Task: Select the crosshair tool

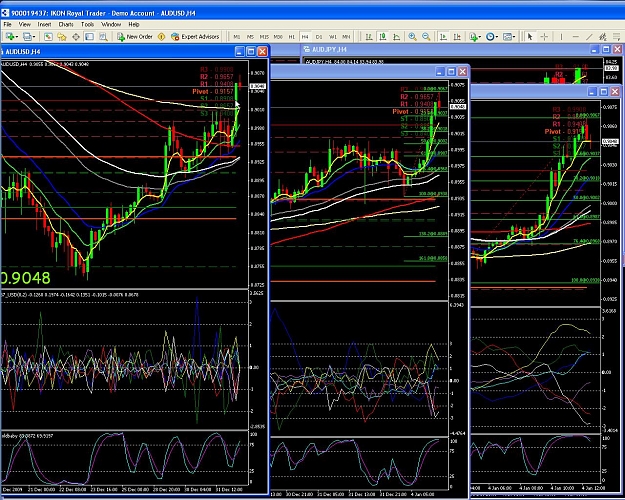Action: coord(544,37)
